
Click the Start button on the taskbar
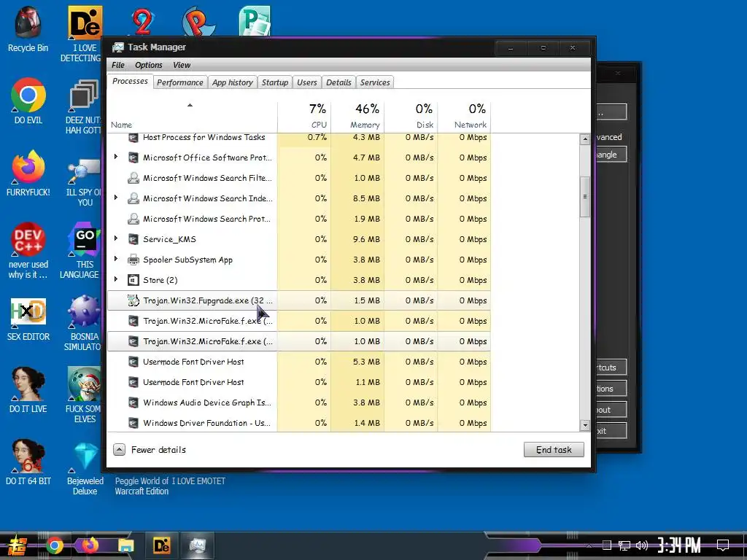point(18,545)
